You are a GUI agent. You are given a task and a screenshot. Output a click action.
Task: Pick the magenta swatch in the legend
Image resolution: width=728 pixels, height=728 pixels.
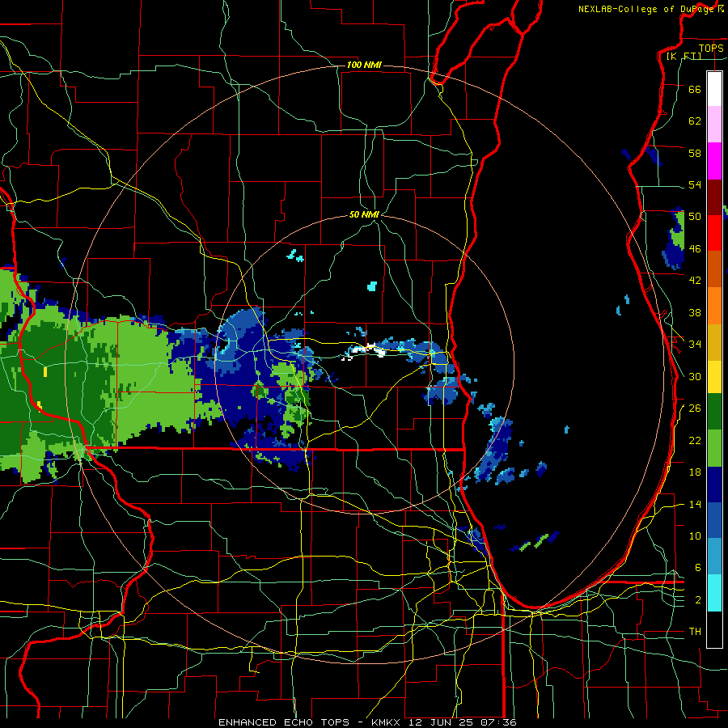[714, 161]
